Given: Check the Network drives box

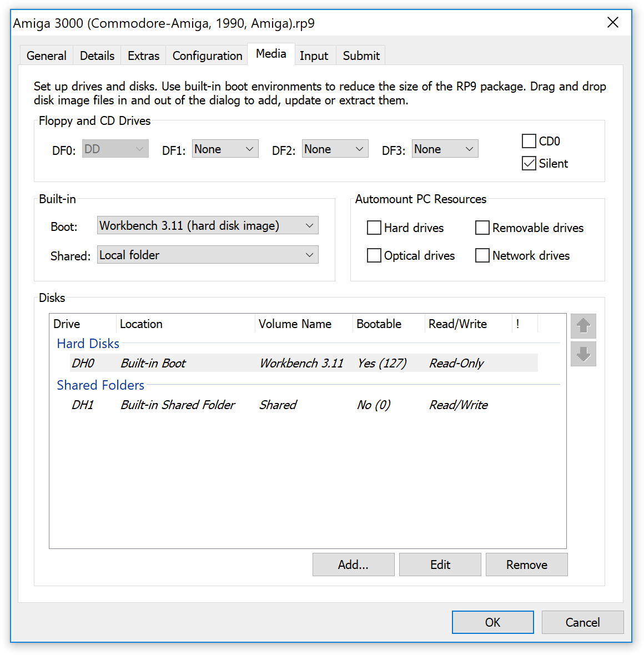Looking at the screenshot, I should point(482,255).
